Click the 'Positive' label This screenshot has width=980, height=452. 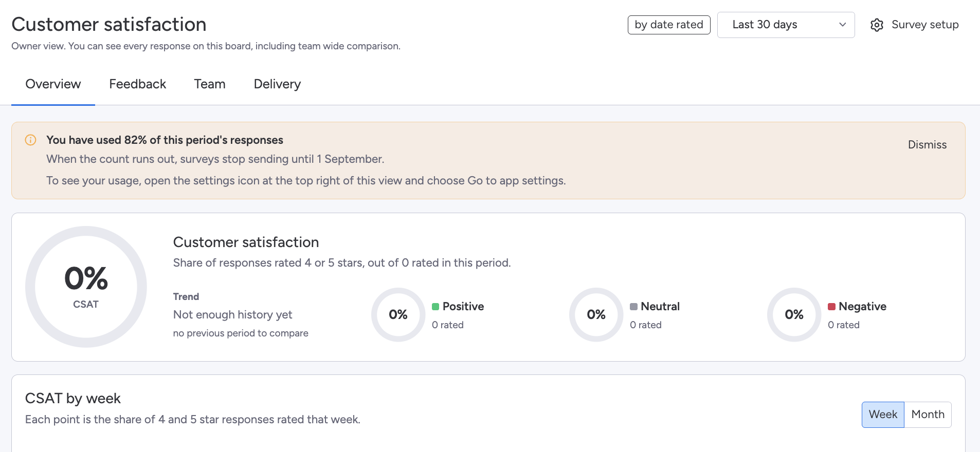click(x=463, y=307)
